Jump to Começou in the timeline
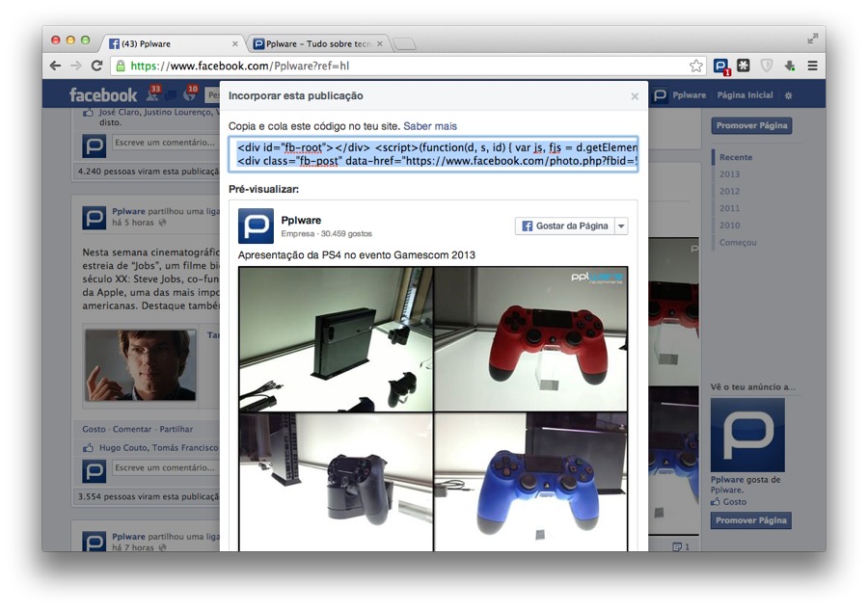 tap(738, 242)
